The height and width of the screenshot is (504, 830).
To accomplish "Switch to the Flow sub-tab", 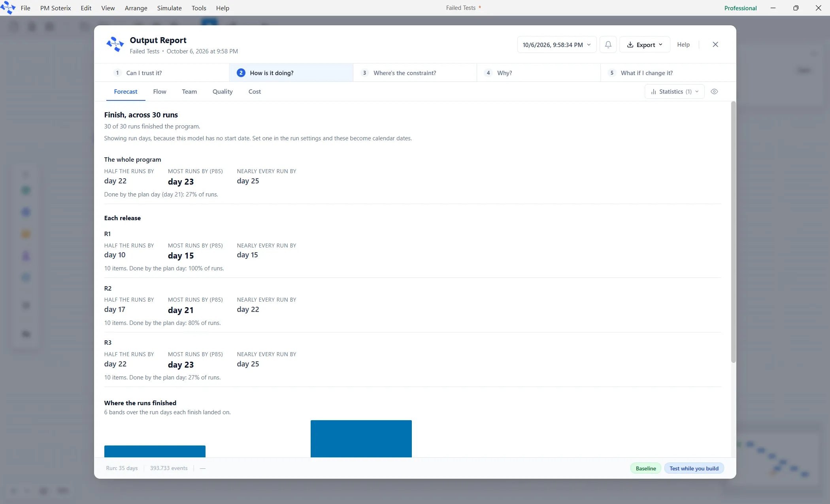I will point(160,92).
